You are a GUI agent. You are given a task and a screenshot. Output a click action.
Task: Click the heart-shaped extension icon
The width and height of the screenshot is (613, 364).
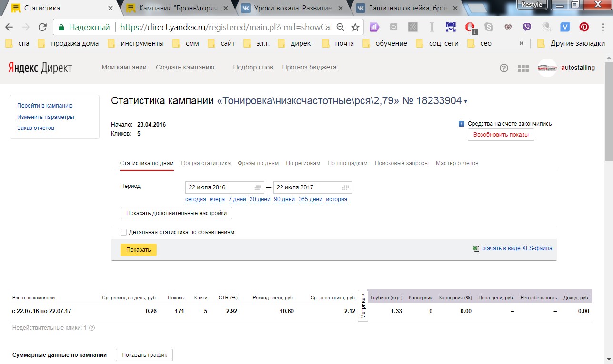coord(508,27)
